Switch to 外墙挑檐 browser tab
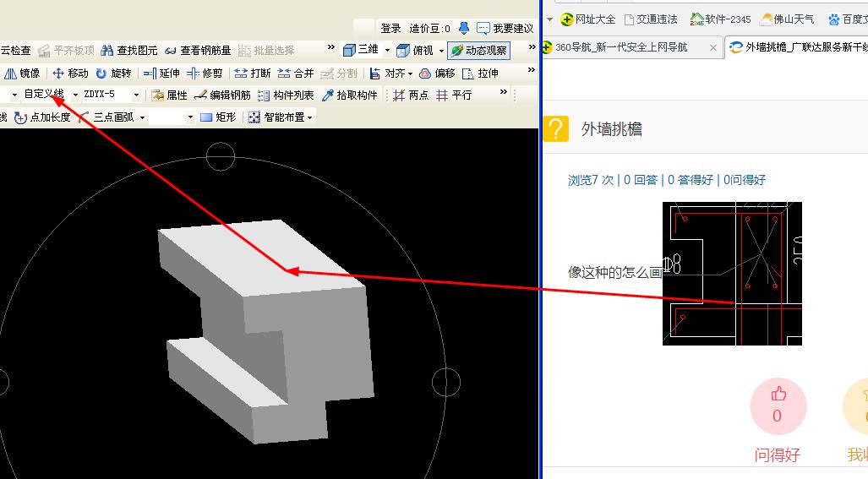The width and height of the screenshot is (868, 479). point(796,47)
